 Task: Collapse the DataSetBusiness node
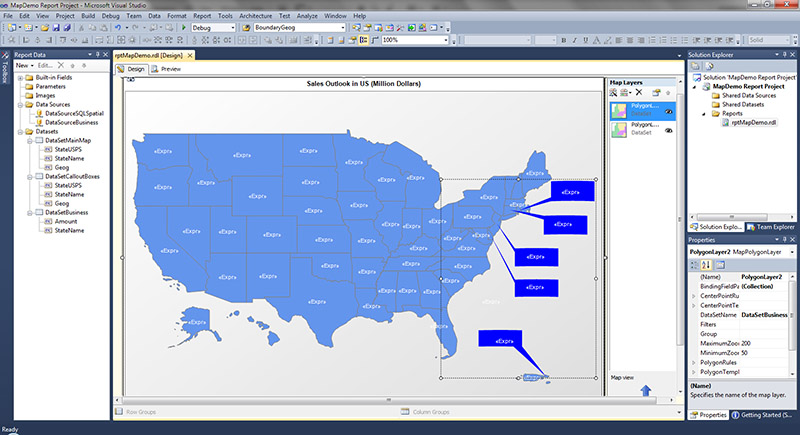30,213
